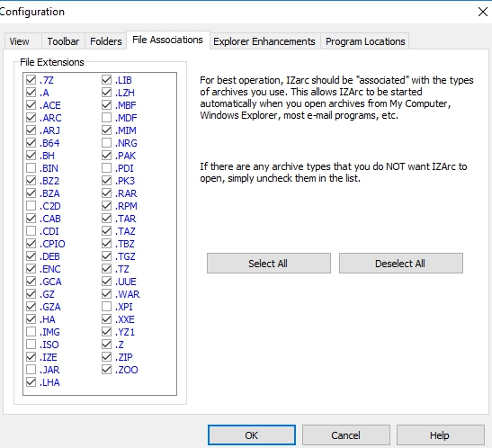Toggle the .ENC extension checkbox
The width and height of the screenshot is (492, 448).
31,269
